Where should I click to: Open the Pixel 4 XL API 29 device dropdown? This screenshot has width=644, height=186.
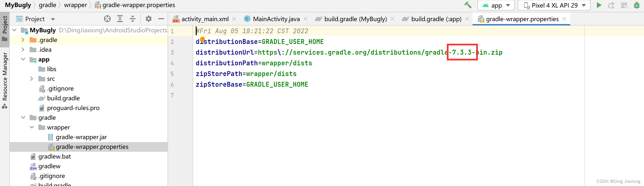coord(554,5)
